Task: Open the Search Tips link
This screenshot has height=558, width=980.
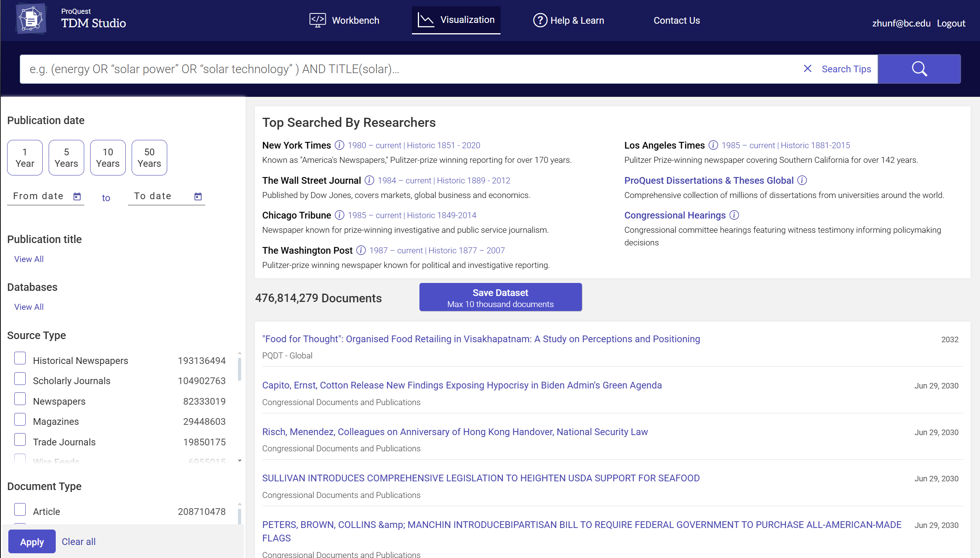Action: (x=846, y=69)
